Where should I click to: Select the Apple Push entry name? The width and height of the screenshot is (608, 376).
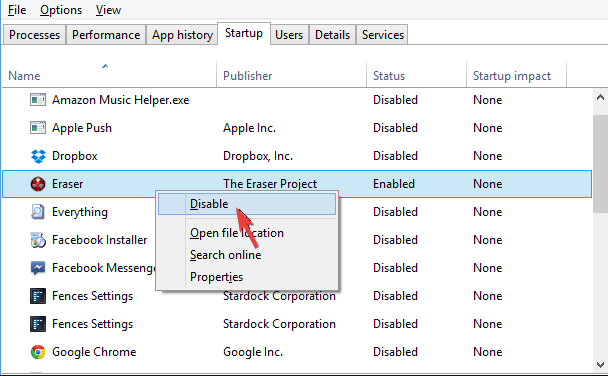(82, 128)
